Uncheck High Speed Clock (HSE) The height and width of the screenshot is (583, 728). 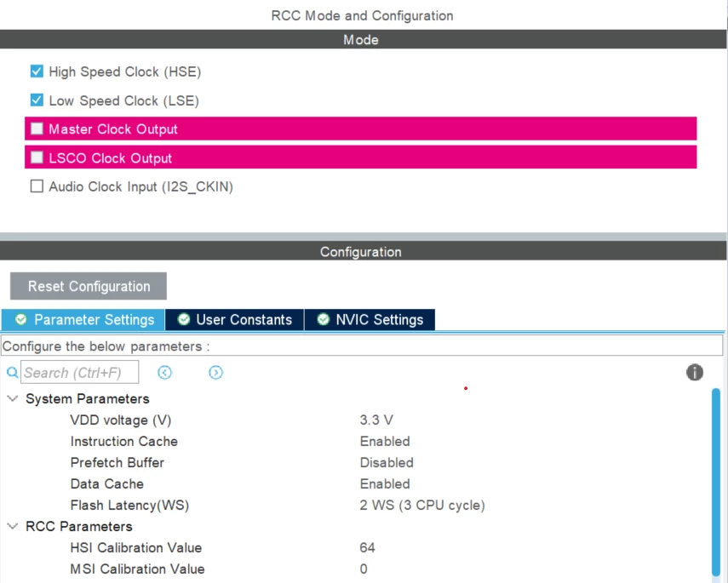tap(37, 71)
